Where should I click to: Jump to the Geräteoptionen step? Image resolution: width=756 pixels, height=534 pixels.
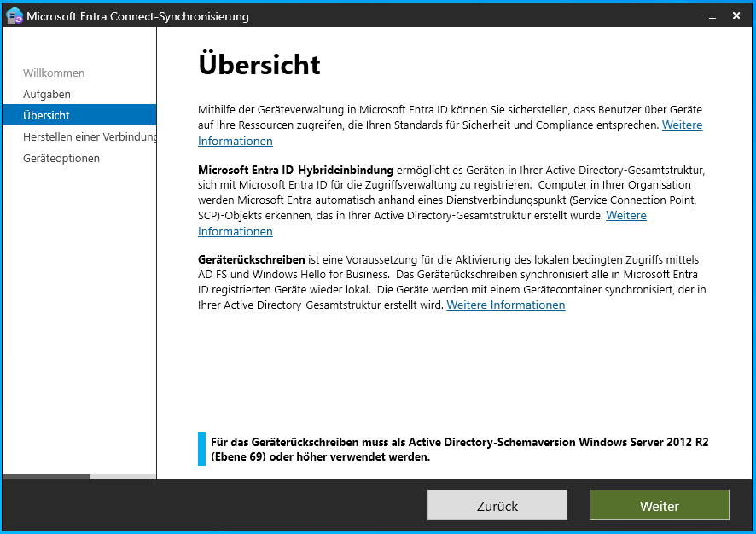point(61,159)
